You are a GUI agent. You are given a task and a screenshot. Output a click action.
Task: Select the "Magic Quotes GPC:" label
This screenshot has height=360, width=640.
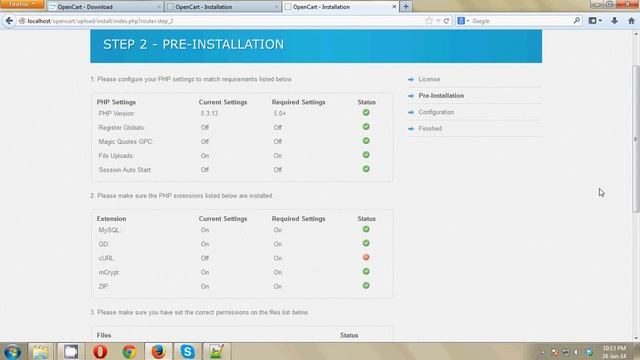pos(126,142)
